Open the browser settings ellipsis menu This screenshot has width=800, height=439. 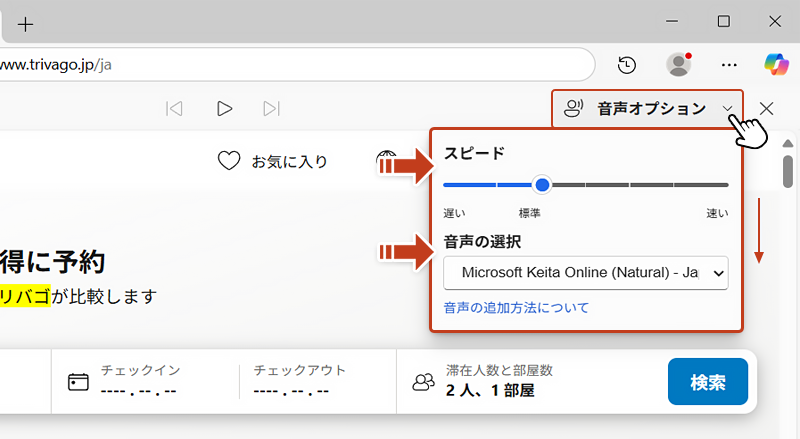click(x=729, y=65)
